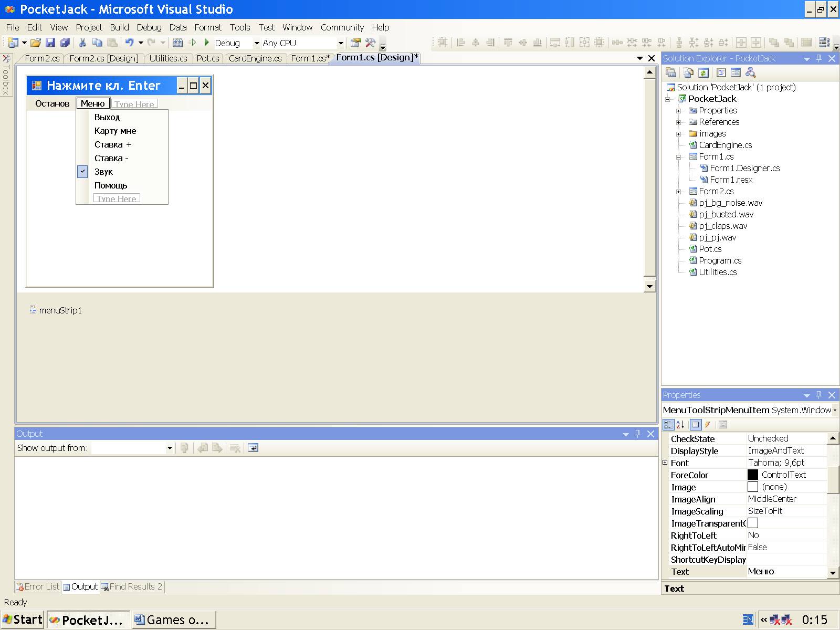Show Events lightning bolt in Properties
This screenshot has height=630, width=840.
tap(708, 425)
